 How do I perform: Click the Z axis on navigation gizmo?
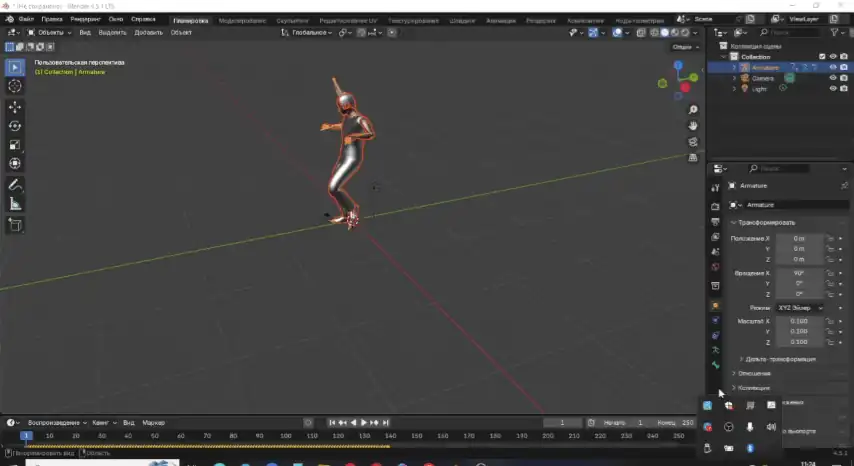pyautogui.click(x=678, y=65)
